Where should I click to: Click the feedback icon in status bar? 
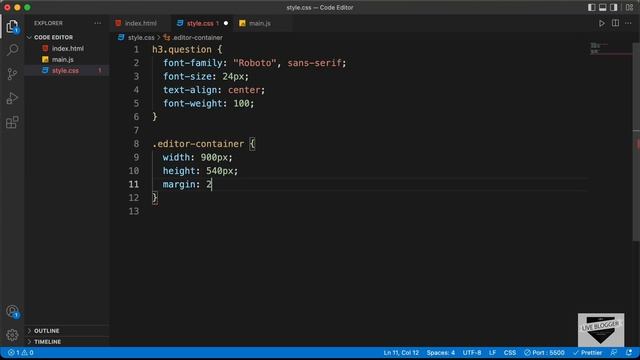613,353
